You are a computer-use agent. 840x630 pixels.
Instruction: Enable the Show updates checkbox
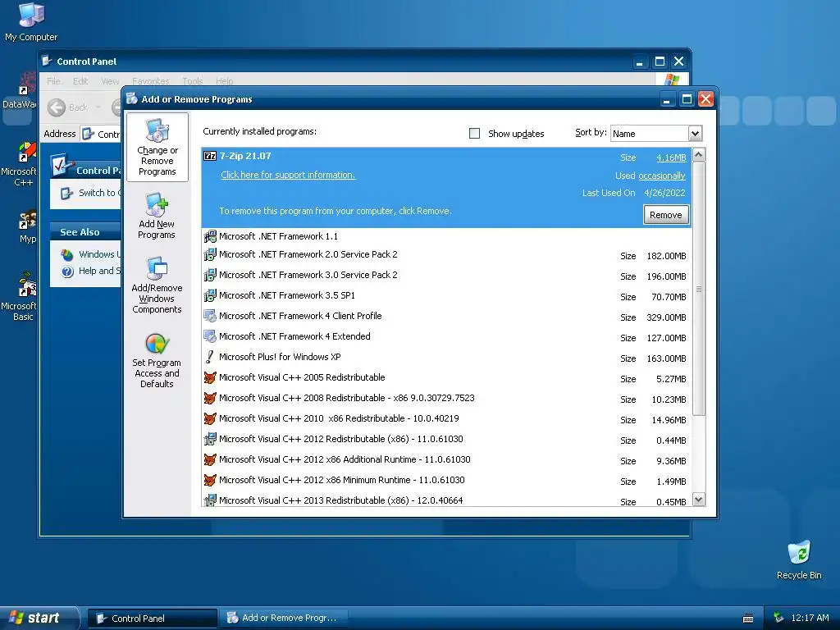(475, 134)
